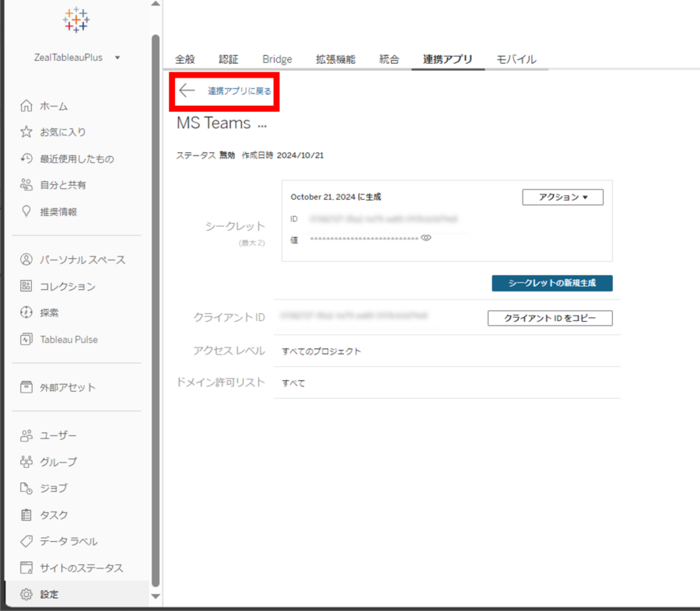
Task: Open コレクション in the sidebar
Action: (x=68, y=287)
